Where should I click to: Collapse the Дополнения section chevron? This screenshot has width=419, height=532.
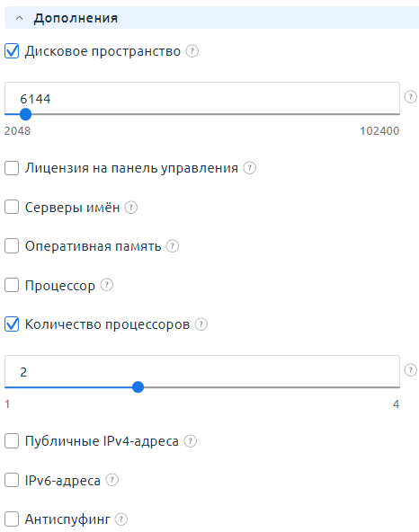click(x=20, y=18)
